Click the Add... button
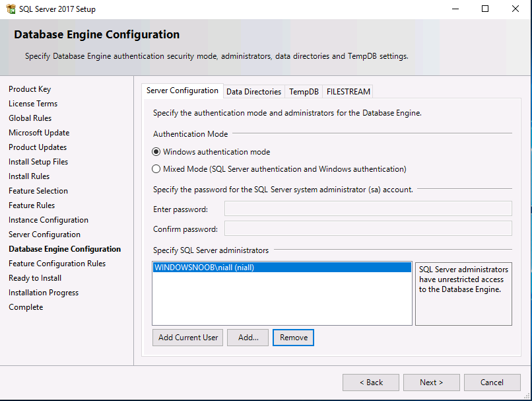532x401 pixels. pos(248,338)
